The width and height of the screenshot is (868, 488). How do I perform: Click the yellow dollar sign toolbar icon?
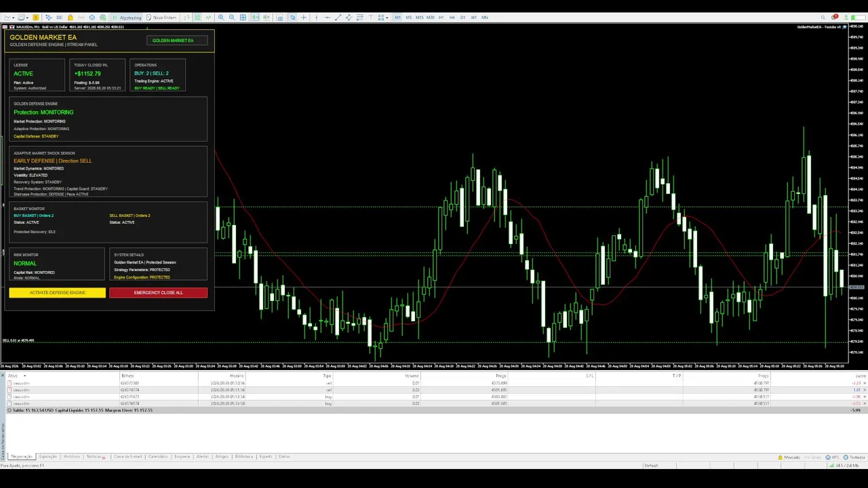click(35, 18)
